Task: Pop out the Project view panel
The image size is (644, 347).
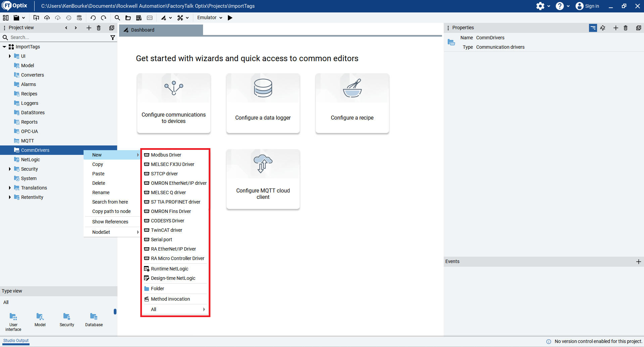Action: point(112,28)
